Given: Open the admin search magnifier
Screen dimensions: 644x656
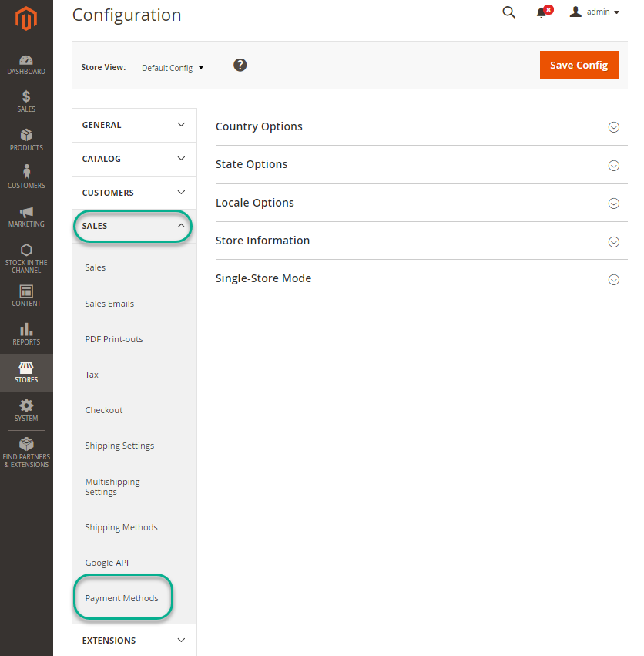Looking at the screenshot, I should pyautogui.click(x=508, y=12).
